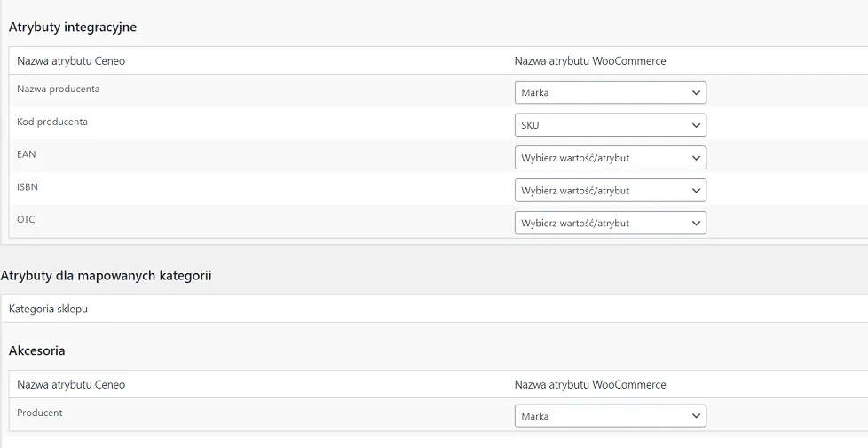Open the Producent dropdown under Akcesoria
This screenshot has width=868, height=448.
pos(610,416)
